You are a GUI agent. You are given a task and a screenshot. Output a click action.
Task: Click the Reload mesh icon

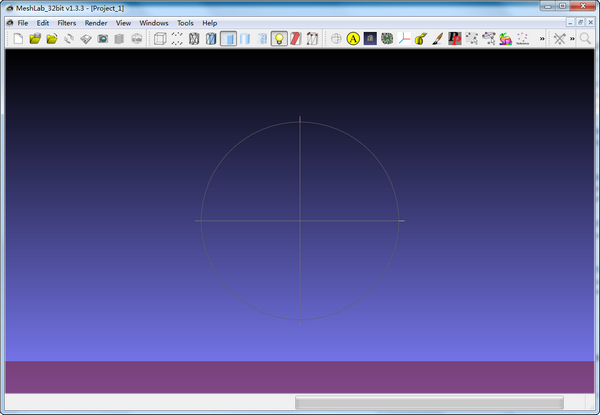(69, 39)
